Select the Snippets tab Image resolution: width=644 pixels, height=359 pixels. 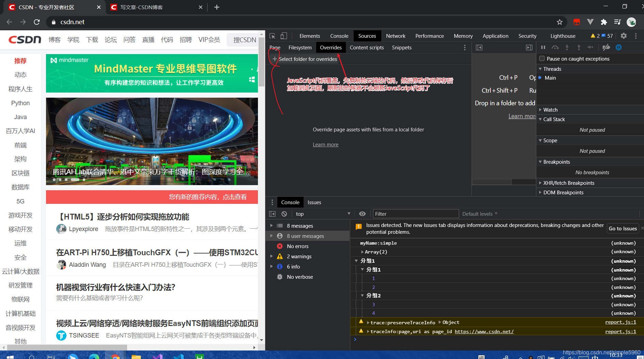(401, 48)
